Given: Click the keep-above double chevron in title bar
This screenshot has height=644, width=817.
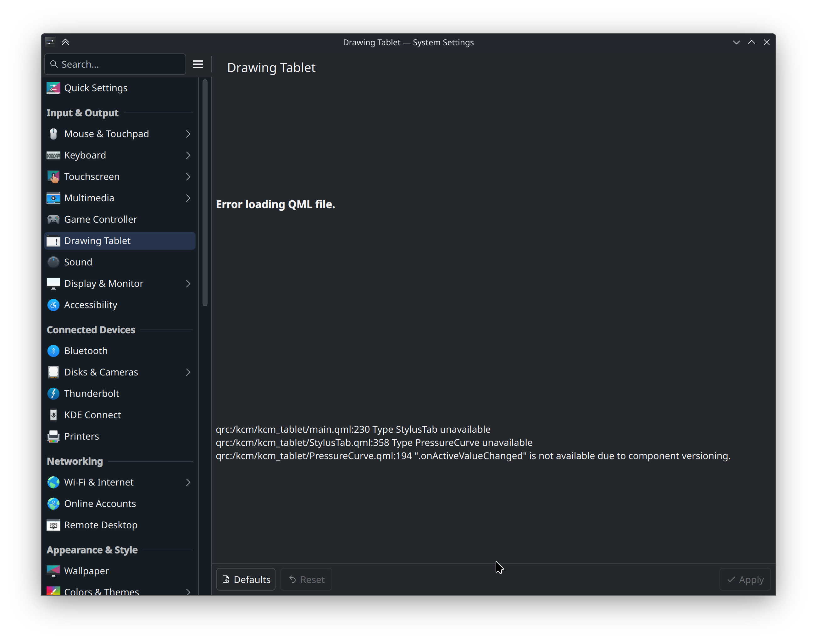Looking at the screenshot, I should click(65, 42).
